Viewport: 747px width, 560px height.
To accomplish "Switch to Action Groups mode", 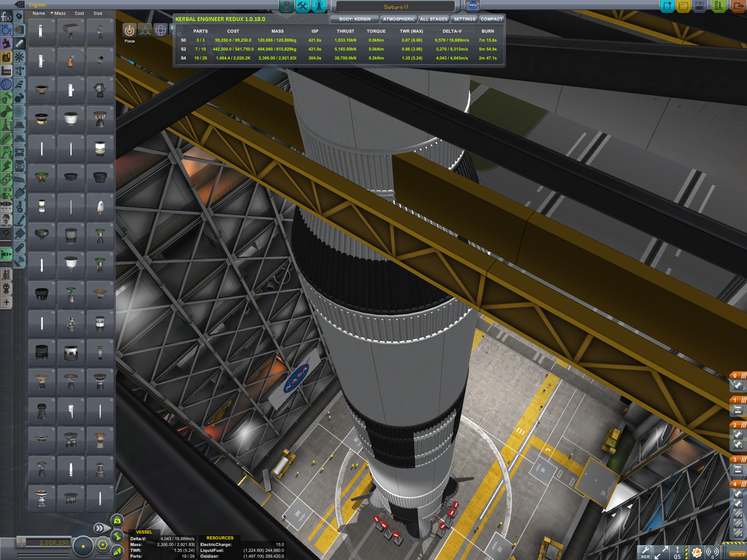I will click(302, 6).
